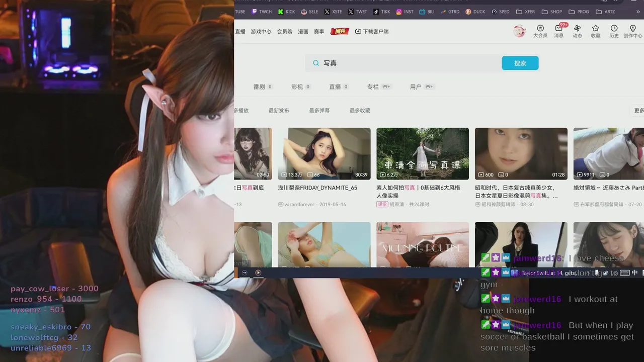Switch to the 影视 results tab
The width and height of the screenshot is (644, 362).
point(301,86)
